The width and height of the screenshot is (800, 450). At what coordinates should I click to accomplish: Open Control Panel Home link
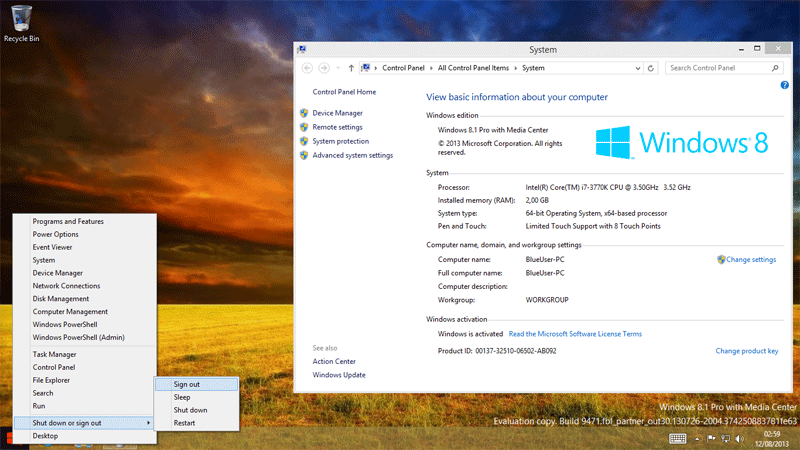pos(344,92)
